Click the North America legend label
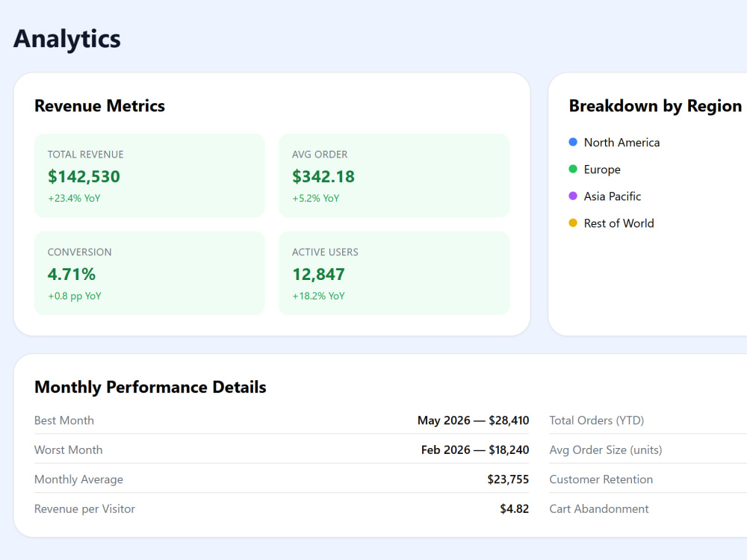This screenshot has height=560, width=747. [x=622, y=143]
